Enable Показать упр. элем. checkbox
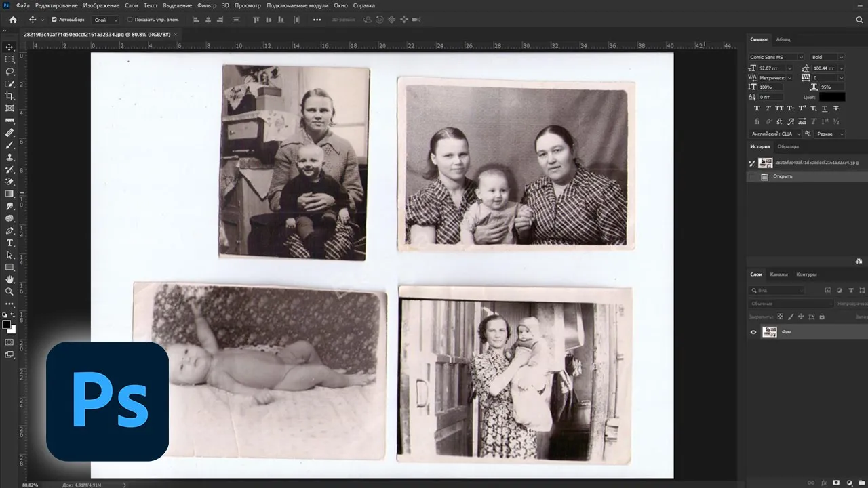The height and width of the screenshot is (488, 868). point(130,20)
